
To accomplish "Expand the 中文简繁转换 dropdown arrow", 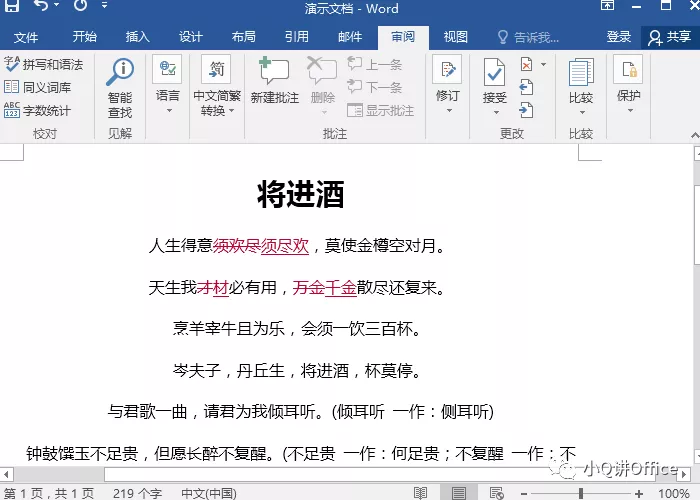I will (x=231, y=111).
